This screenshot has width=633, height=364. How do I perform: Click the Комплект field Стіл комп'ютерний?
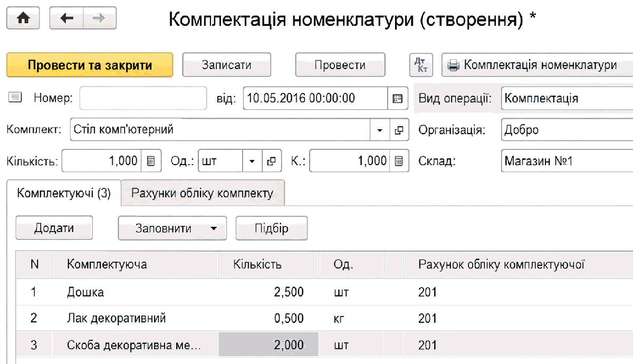click(220, 130)
